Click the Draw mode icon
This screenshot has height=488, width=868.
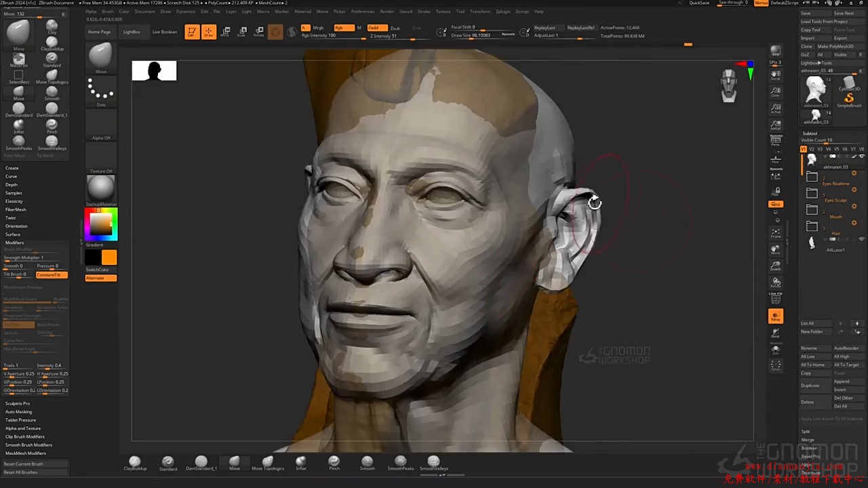209,32
